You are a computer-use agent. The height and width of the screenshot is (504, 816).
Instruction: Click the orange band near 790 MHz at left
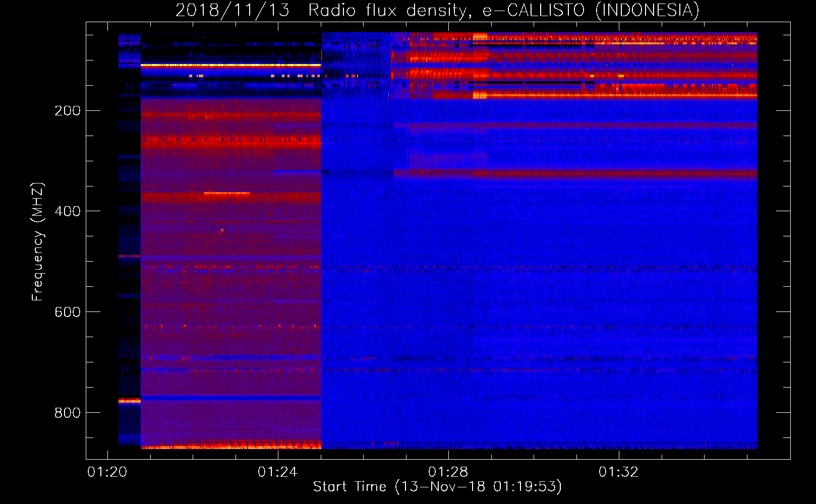[x=130, y=401]
